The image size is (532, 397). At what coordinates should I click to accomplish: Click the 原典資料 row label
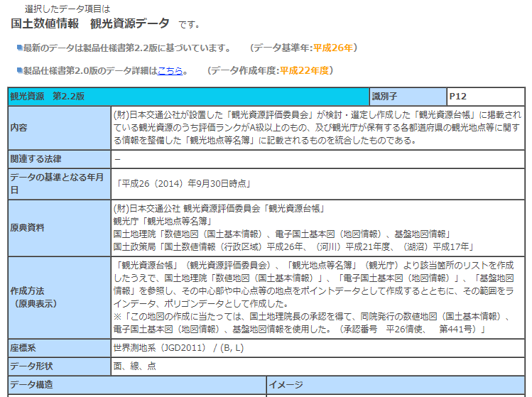click(x=60, y=228)
